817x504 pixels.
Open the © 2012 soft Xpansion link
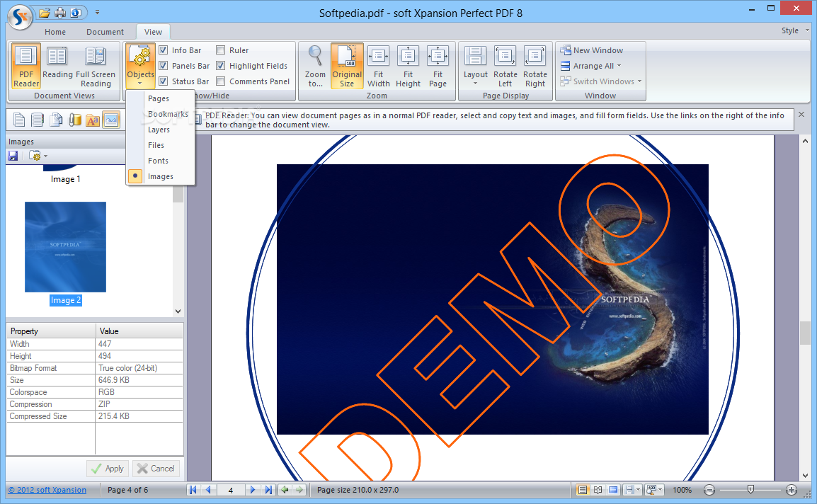point(47,490)
